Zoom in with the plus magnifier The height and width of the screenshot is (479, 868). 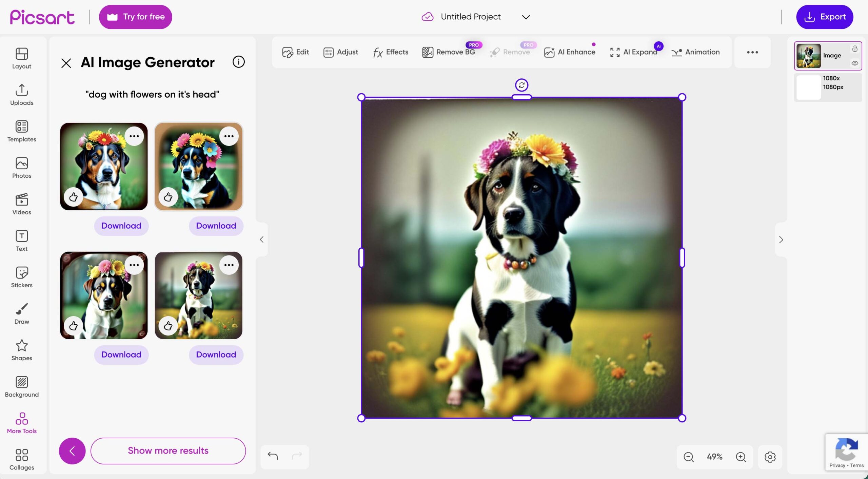[x=741, y=457]
